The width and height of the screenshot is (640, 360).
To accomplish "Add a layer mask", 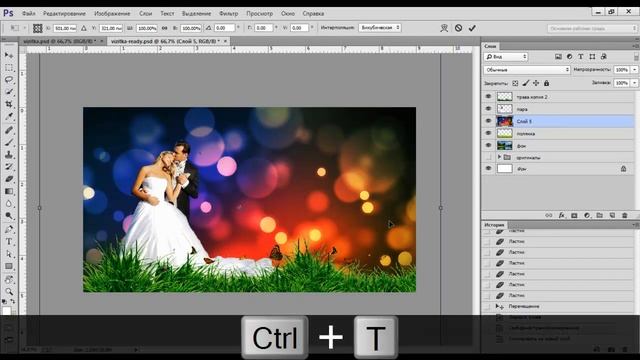I will [x=574, y=215].
